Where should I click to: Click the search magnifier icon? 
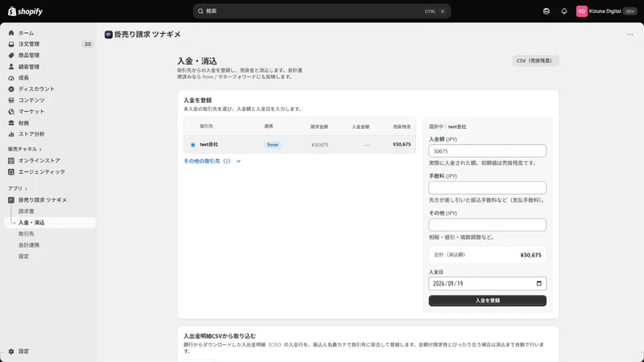(x=200, y=11)
